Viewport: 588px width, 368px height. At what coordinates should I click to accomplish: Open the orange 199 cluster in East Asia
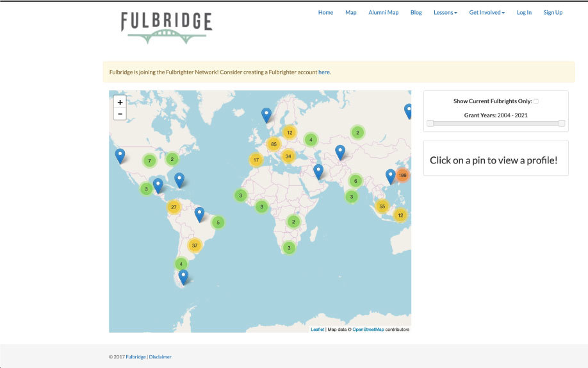(x=402, y=175)
